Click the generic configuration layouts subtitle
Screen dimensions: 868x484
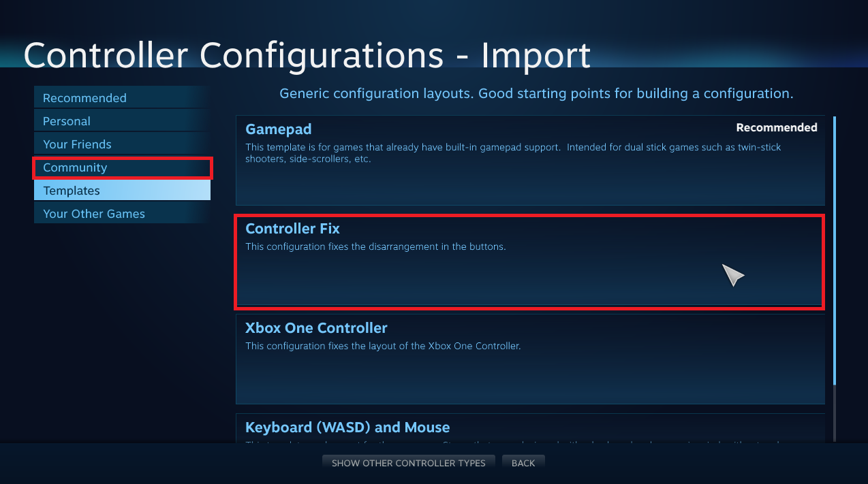[536, 93]
